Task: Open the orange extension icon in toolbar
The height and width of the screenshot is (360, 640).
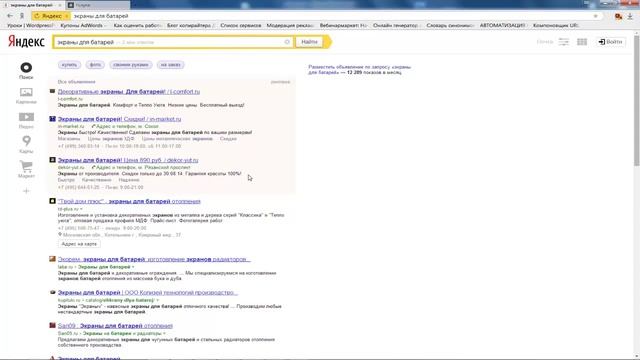Action: click(x=618, y=16)
